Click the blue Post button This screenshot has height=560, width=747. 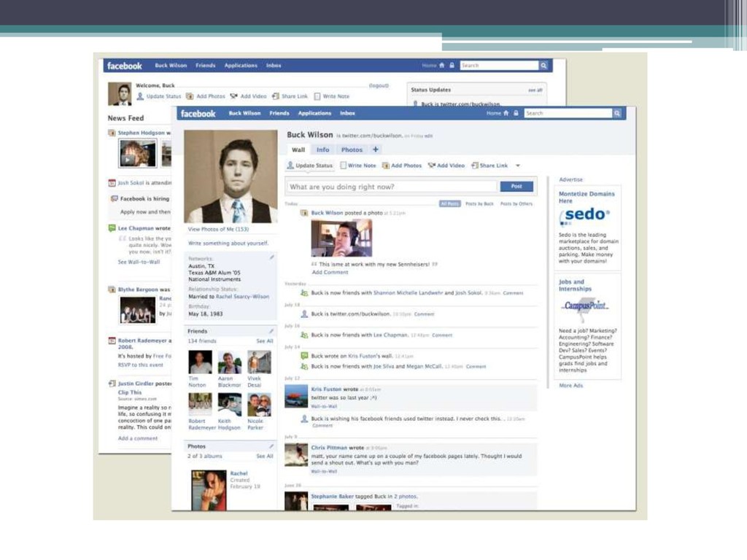click(516, 186)
